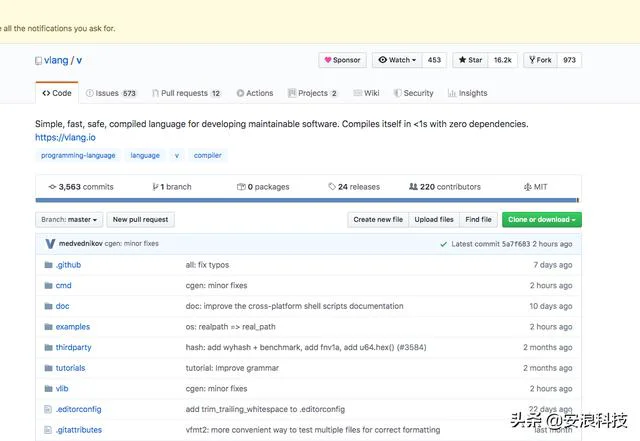Click the repository book icon beside vlang

point(38,61)
